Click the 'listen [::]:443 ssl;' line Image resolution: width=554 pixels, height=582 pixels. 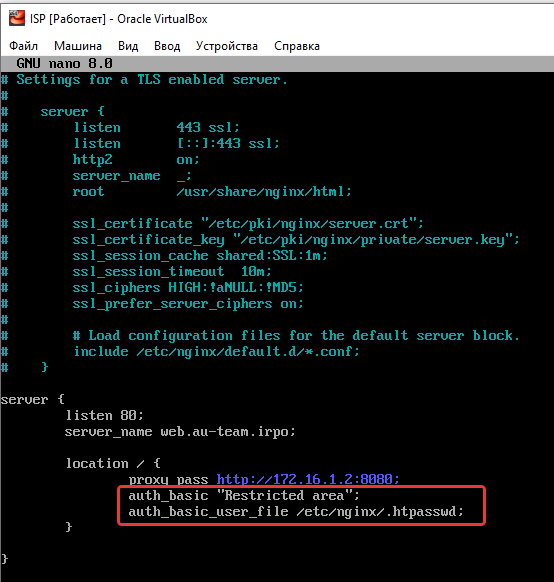click(x=176, y=144)
